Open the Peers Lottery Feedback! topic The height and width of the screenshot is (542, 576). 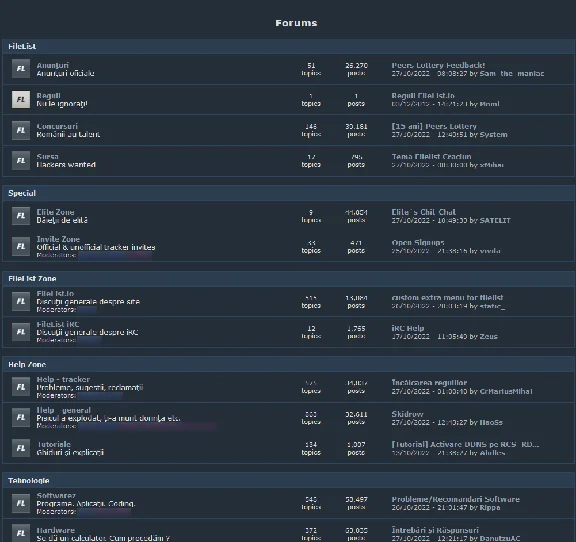click(x=438, y=65)
